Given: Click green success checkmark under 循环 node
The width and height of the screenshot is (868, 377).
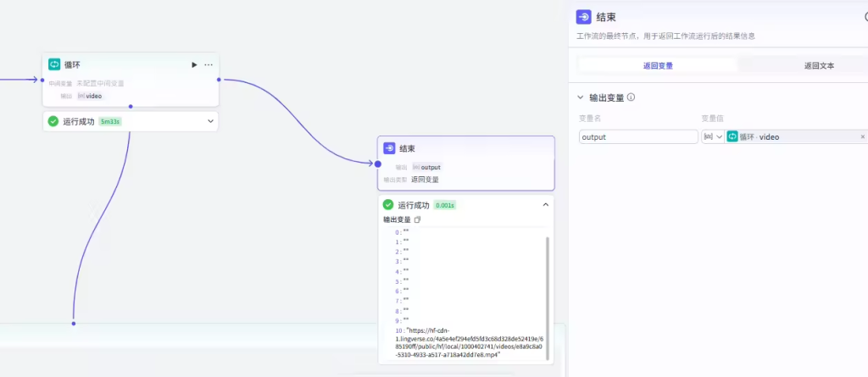Looking at the screenshot, I should click(x=53, y=121).
